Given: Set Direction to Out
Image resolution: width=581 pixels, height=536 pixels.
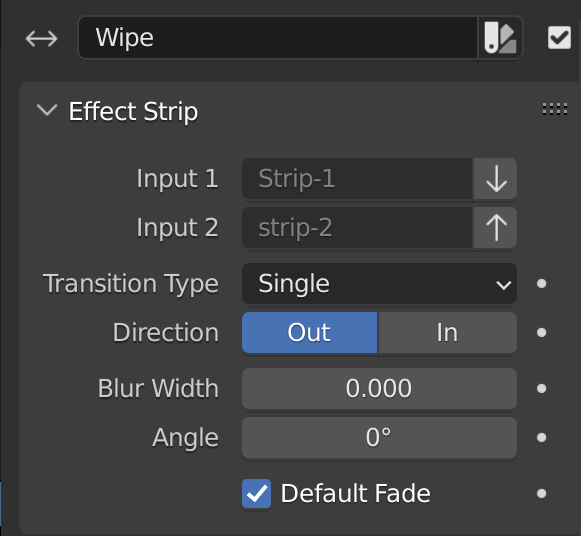Looking at the screenshot, I should (309, 333).
